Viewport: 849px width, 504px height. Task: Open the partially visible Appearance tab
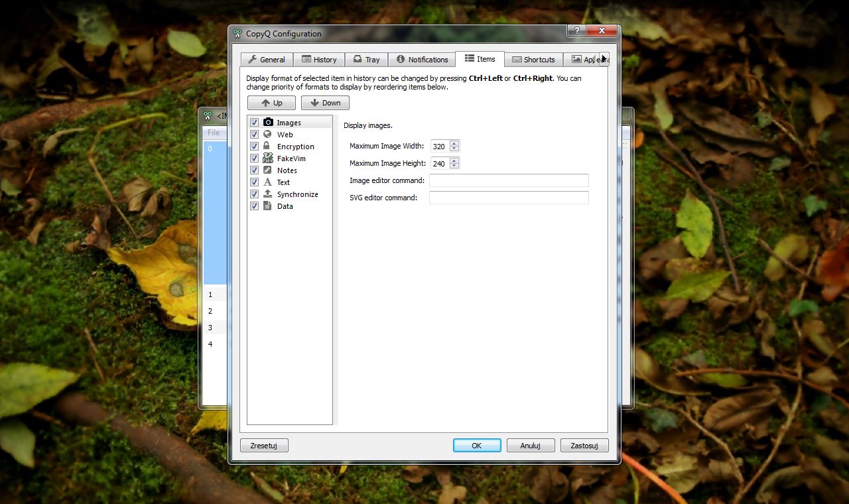(x=582, y=60)
